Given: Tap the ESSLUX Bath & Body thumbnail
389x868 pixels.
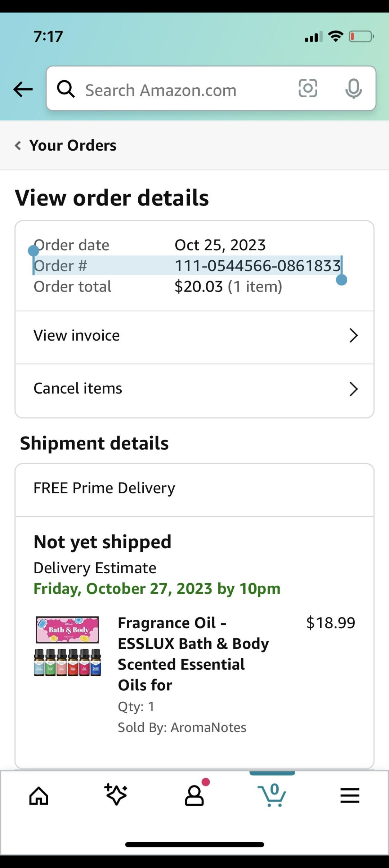Looking at the screenshot, I should click(x=67, y=646).
